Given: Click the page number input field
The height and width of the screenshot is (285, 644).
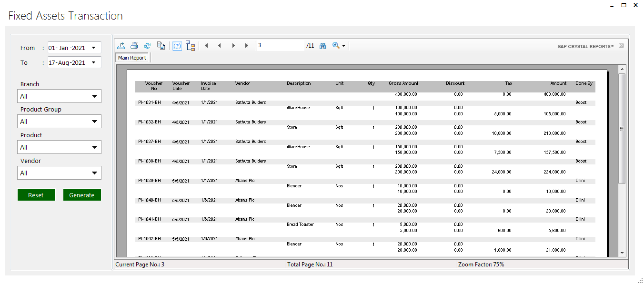Looking at the screenshot, I should (280, 46).
